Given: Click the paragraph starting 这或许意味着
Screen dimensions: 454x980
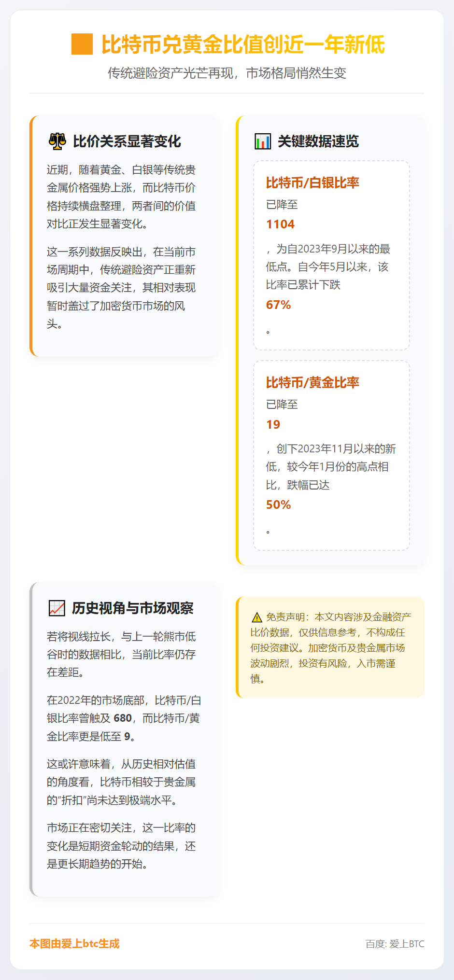Looking at the screenshot, I should point(122,782).
